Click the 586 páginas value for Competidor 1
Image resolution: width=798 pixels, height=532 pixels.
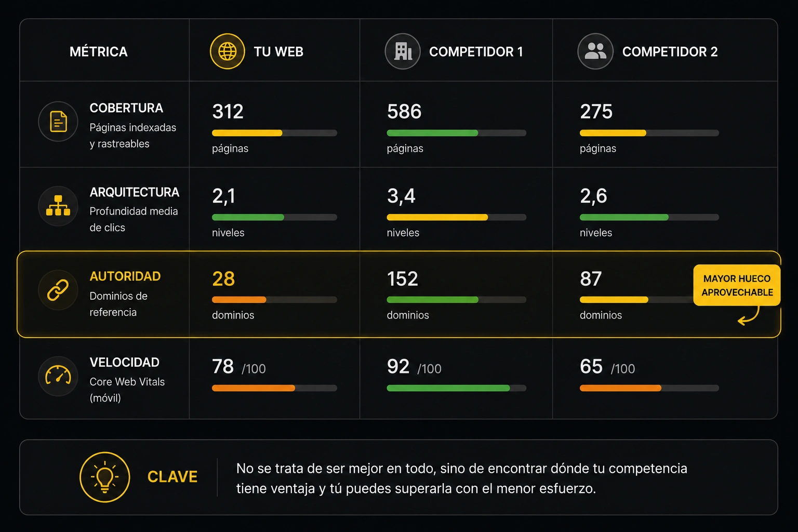(404, 112)
